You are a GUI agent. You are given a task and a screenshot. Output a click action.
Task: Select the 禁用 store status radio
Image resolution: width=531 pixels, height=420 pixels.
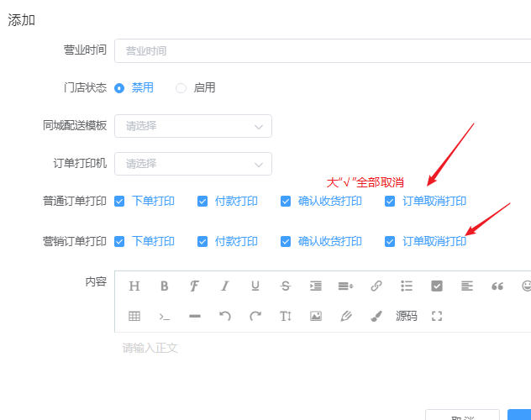[119, 88]
